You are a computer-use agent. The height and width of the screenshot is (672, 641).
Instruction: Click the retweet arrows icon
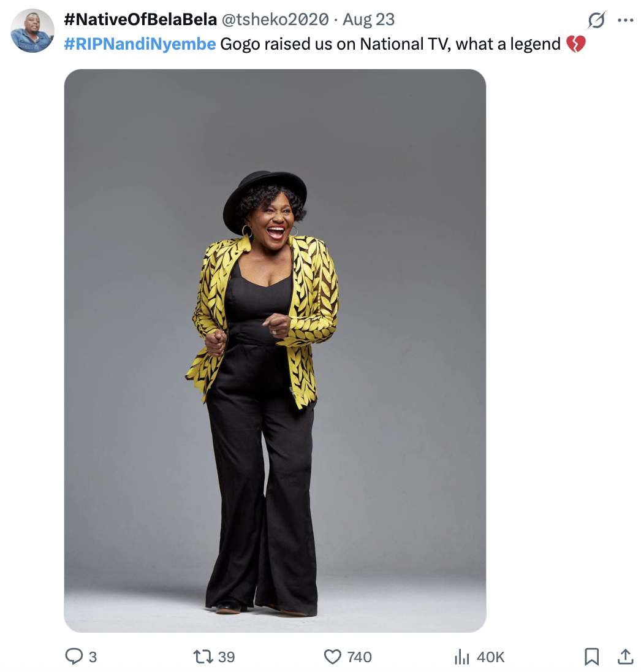click(202, 656)
